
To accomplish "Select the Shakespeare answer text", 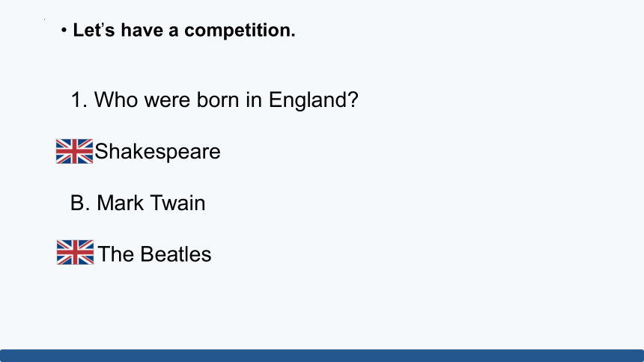I will tap(158, 152).
